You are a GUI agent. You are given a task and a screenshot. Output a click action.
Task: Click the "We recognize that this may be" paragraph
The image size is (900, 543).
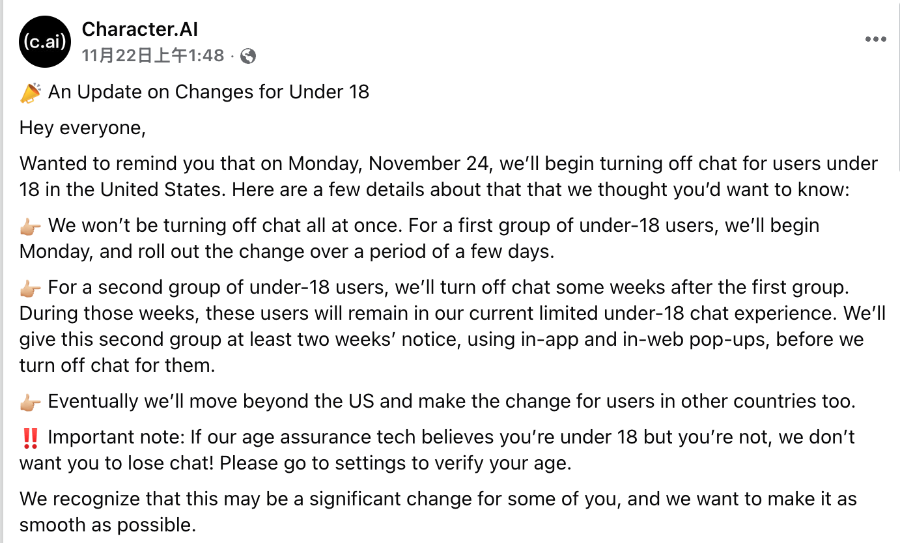tap(438, 511)
